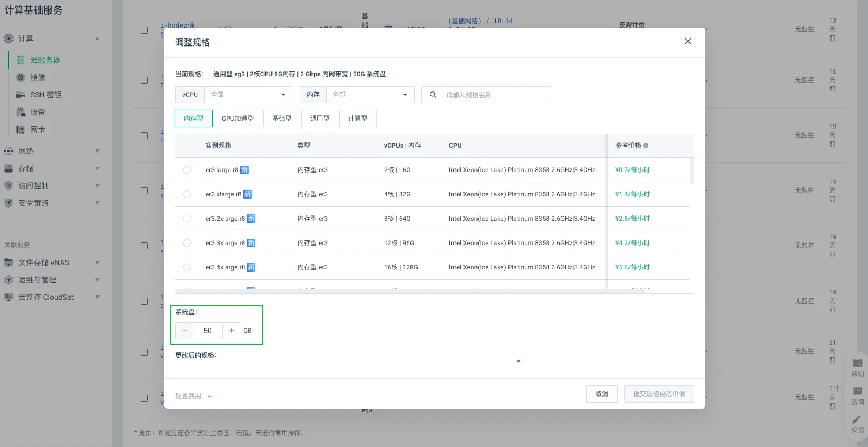This screenshot has width=868, height=447.
Task: Collapse the 计算 sidebar section
Action: (97, 38)
